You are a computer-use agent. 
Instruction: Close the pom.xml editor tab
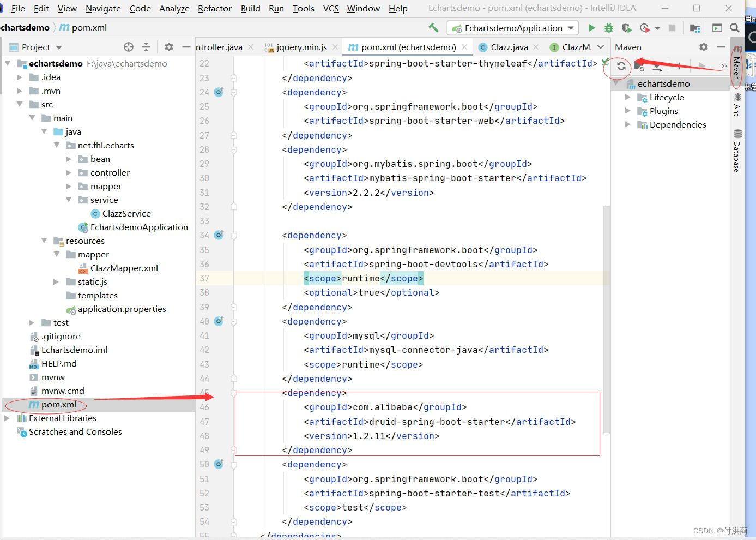464,47
